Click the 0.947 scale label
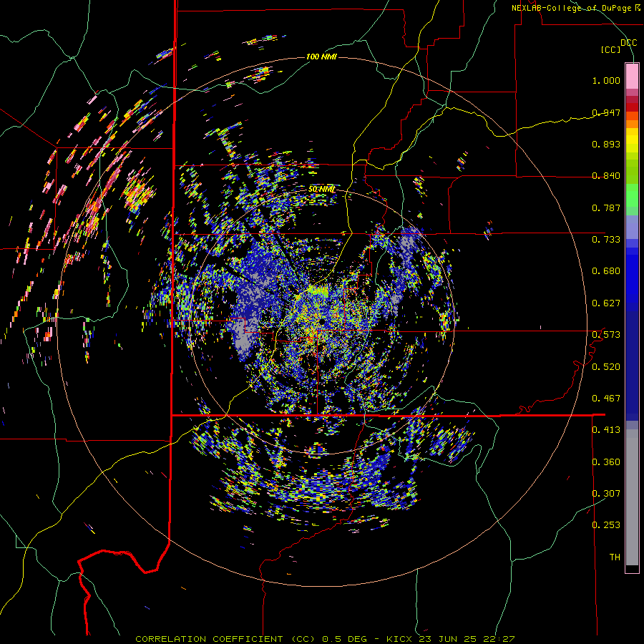Screen dimensions: 644x644 [x=606, y=112]
